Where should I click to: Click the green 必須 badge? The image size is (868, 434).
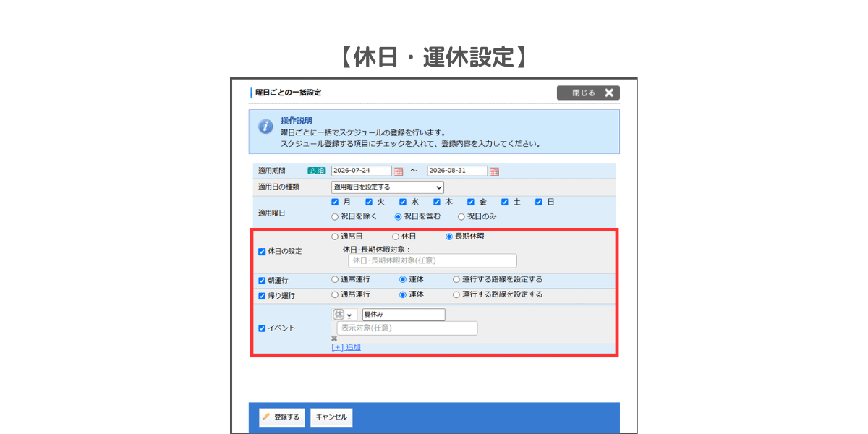(316, 171)
